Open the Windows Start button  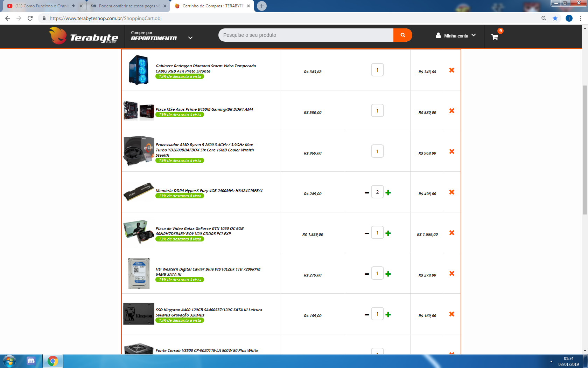point(9,361)
